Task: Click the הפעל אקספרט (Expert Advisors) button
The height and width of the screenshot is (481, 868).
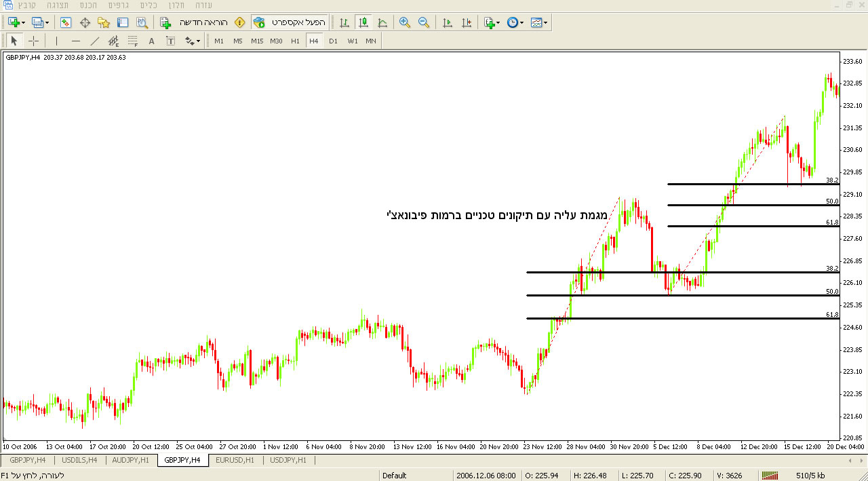Action: [x=291, y=22]
